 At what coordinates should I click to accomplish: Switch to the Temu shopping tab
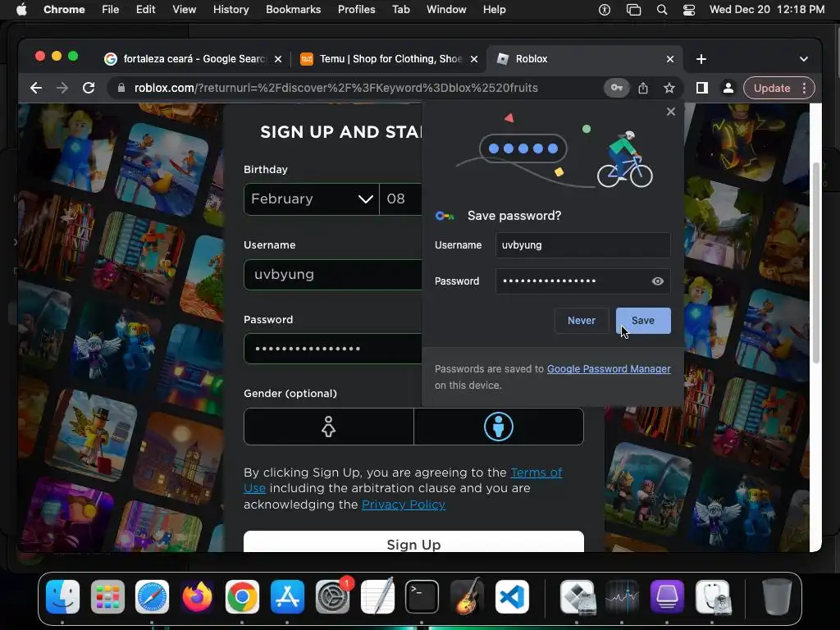pos(388,59)
